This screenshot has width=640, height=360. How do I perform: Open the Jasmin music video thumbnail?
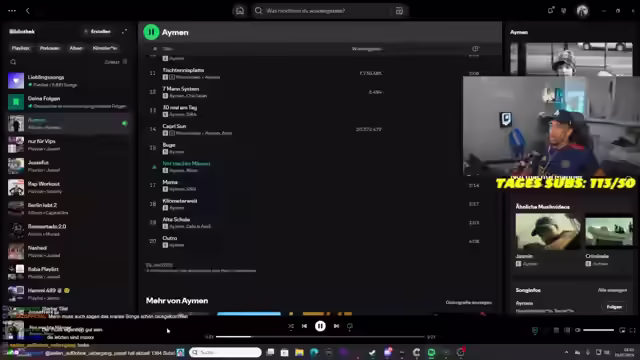548,231
